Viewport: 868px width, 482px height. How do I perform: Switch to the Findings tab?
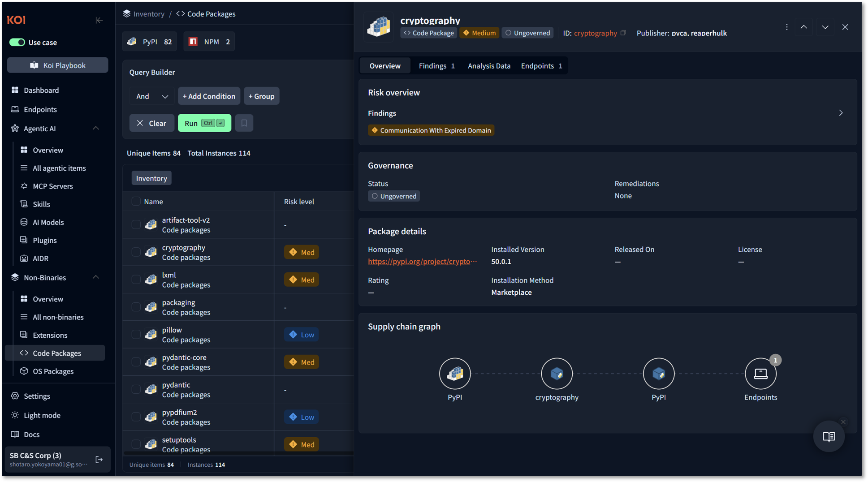[x=436, y=66]
